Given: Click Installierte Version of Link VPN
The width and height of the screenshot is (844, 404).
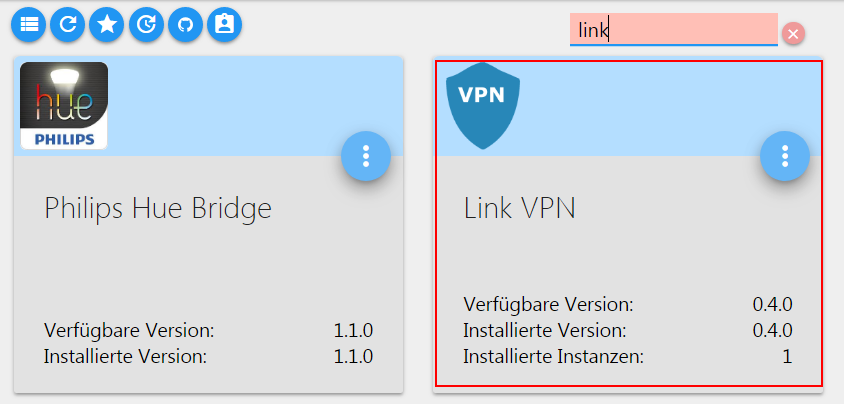Looking at the screenshot, I should point(628,330).
